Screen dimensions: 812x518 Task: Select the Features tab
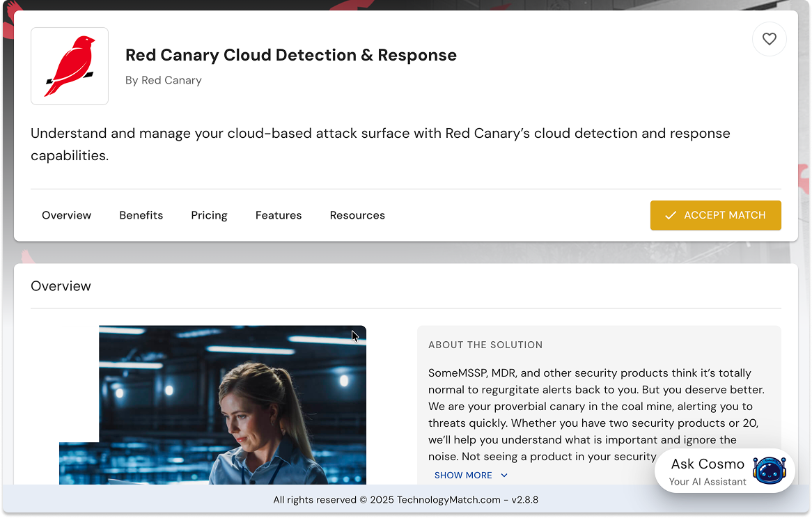click(x=279, y=215)
